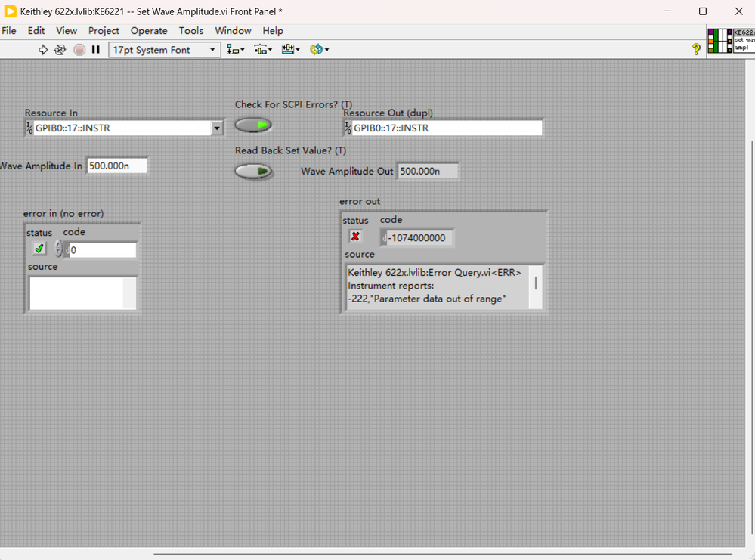Show the Context Help window icon
The height and width of the screenshot is (560, 755).
[x=696, y=49]
